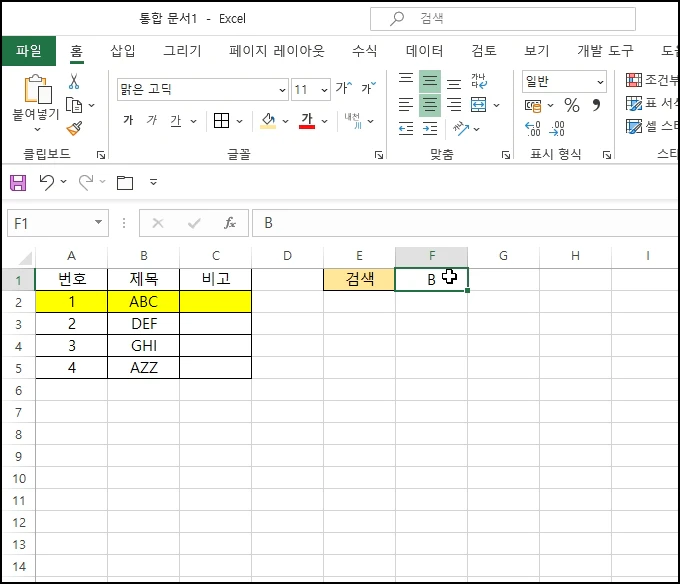Click the title bar search box
The image size is (680, 584).
coord(503,19)
